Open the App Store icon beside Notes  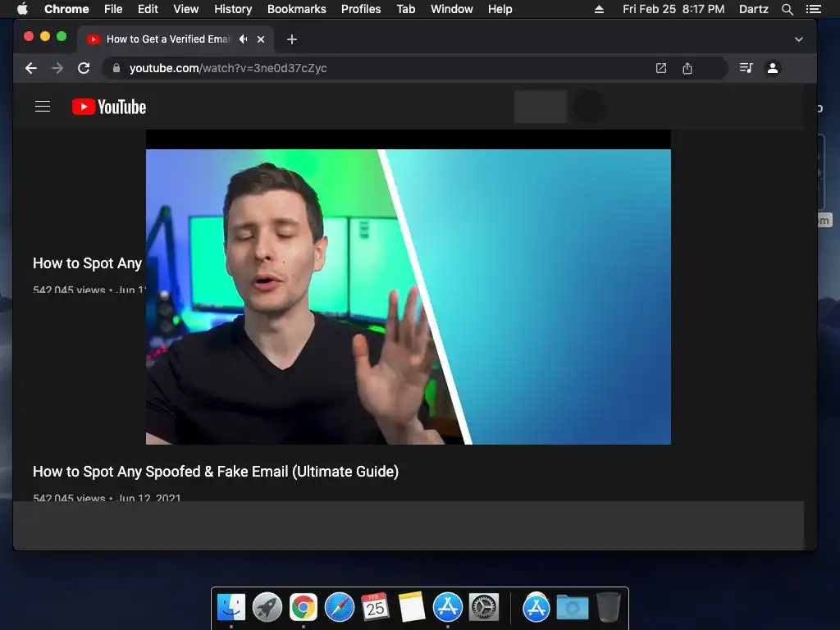point(447,608)
